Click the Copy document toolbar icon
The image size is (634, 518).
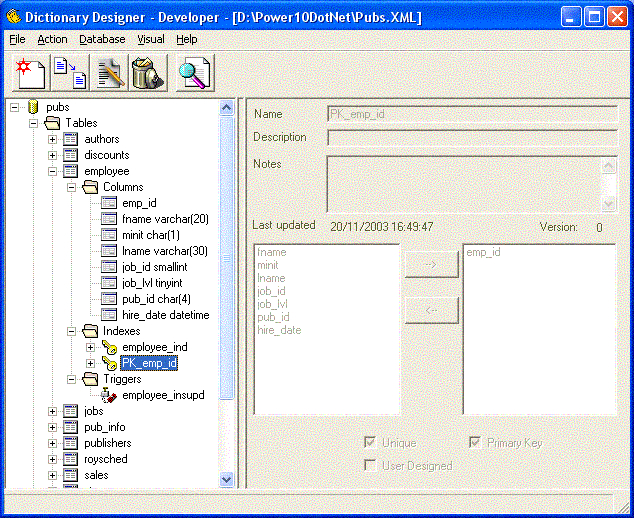click(x=68, y=73)
